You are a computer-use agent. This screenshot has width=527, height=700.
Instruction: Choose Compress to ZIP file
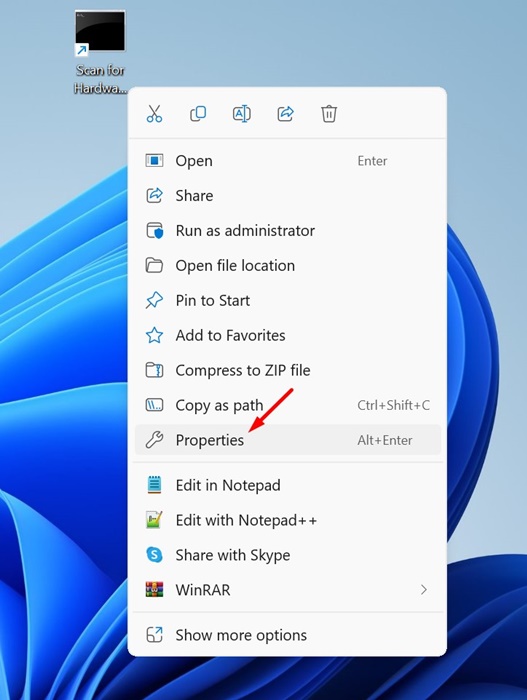click(x=288, y=370)
